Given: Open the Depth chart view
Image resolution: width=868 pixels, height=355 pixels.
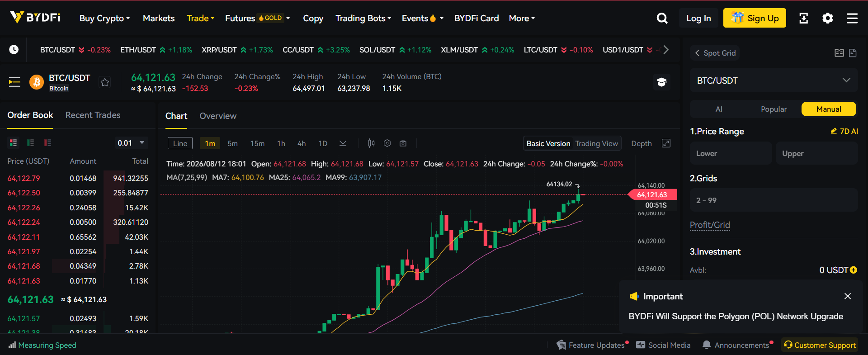Looking at the screenshot, I should click(x=642, y=143).
